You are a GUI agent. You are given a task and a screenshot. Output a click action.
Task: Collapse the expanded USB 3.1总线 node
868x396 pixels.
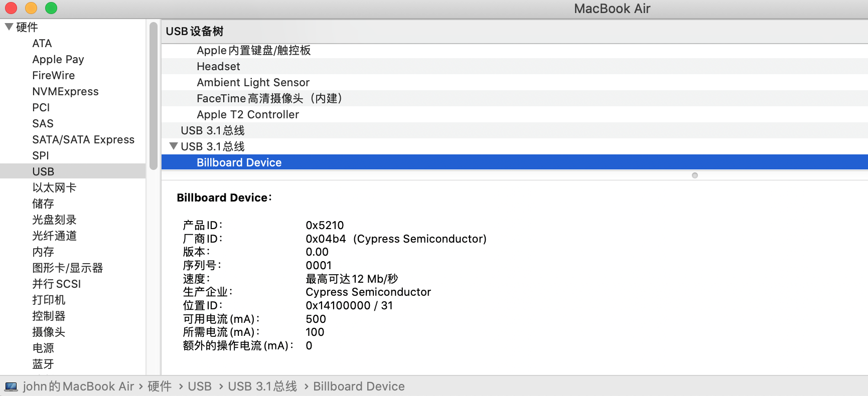pos(174,146)
